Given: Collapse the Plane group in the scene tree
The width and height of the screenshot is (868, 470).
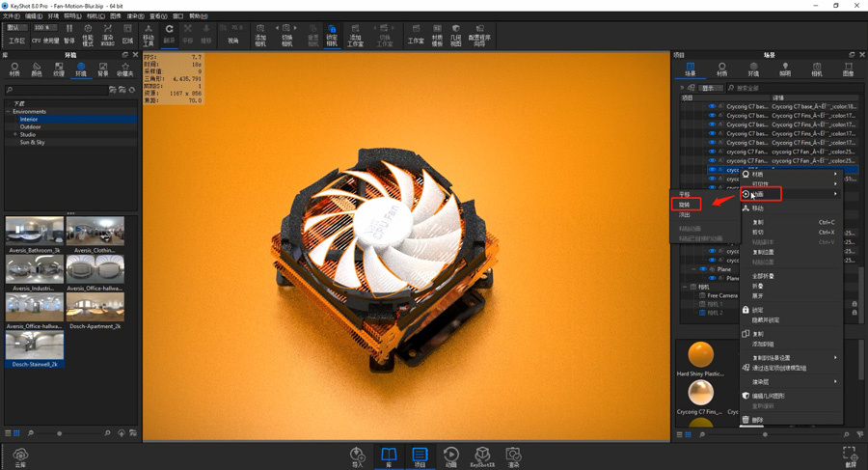Looking at the screenshot, I should tap(693, 269).
